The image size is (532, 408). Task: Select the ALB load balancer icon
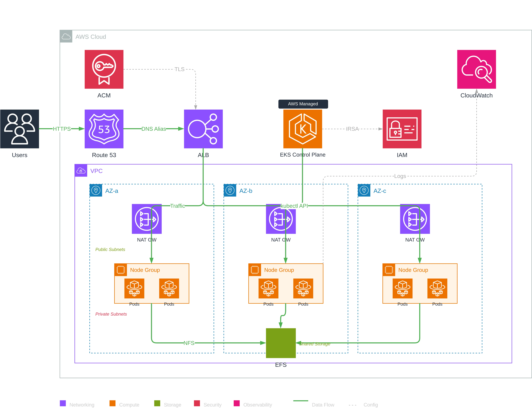(x=203, y=129)
